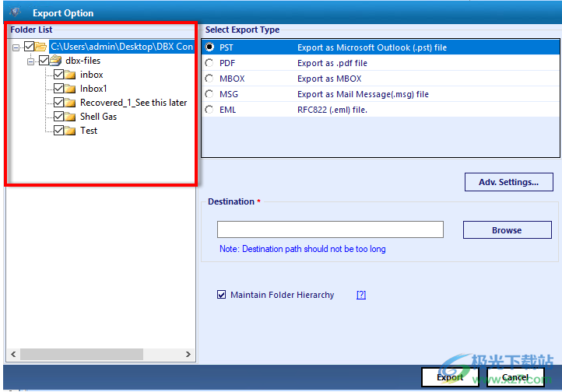
Task: Collapse the root path tree node
Action: pyautogui.click(x=16, y=47)
